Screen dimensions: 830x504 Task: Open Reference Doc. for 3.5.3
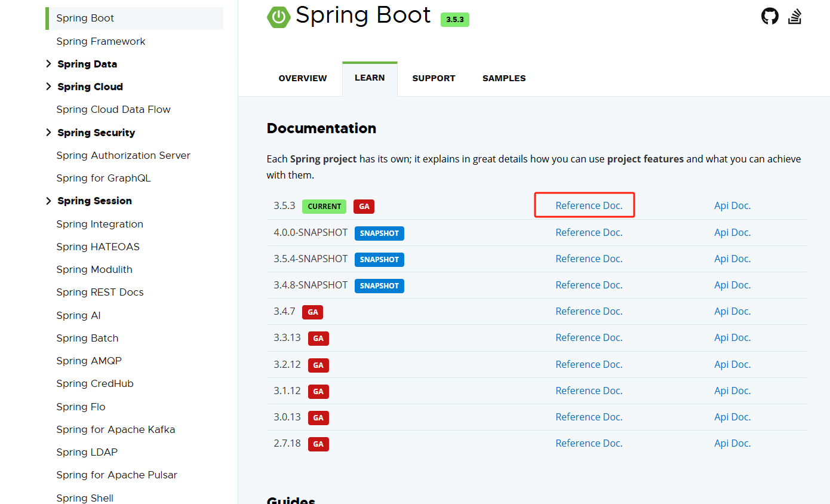pos(589,205)
